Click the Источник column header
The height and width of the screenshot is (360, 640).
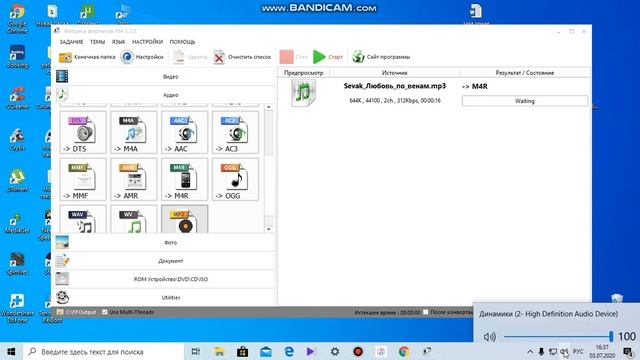(395, 73)
